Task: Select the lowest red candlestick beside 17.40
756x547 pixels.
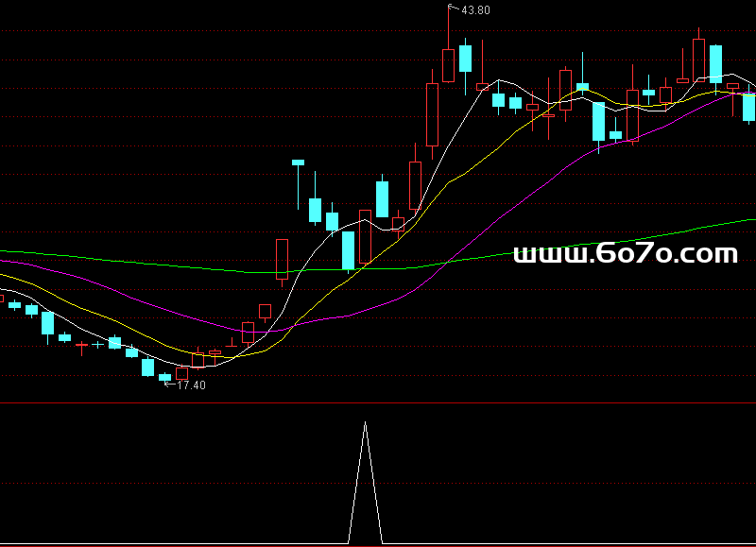Action: click(x=181, y=373)
